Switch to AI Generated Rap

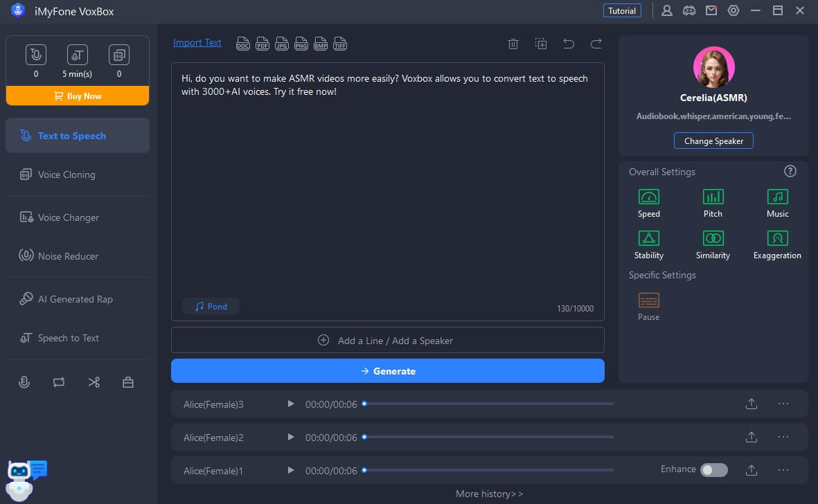point(77,299)
